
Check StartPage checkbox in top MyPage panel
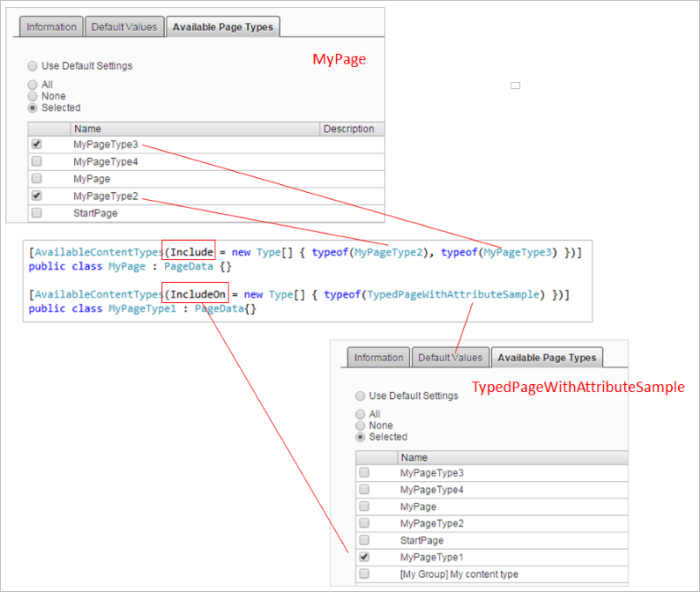click(37, 213)
